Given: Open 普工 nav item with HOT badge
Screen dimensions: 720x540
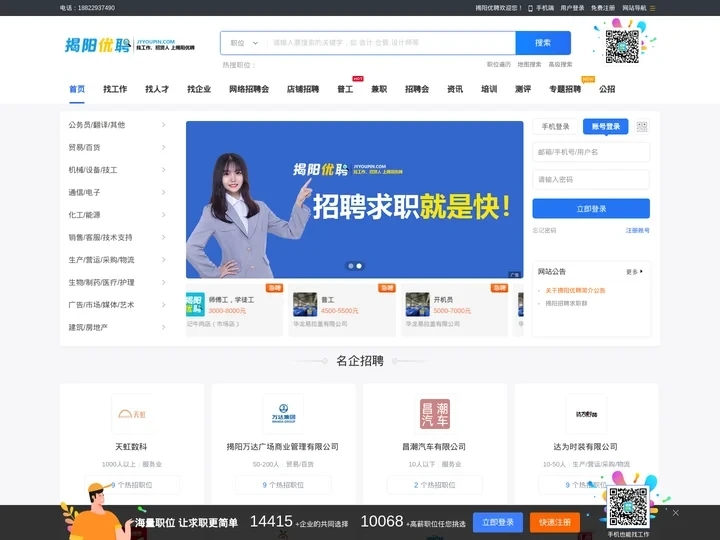Looking at the screenshot, I should click(x=345, y=89).
